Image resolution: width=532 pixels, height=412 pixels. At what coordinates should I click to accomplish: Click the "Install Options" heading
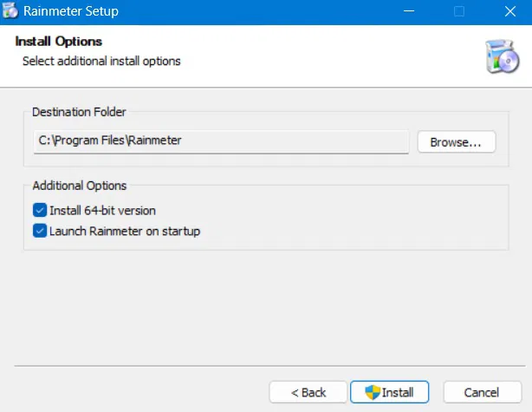pyautogui.click(x=59, y=42)
